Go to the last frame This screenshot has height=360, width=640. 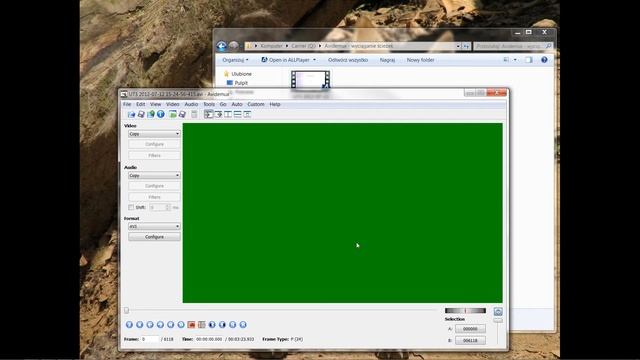pyautogui.click(x=243, y=324)
